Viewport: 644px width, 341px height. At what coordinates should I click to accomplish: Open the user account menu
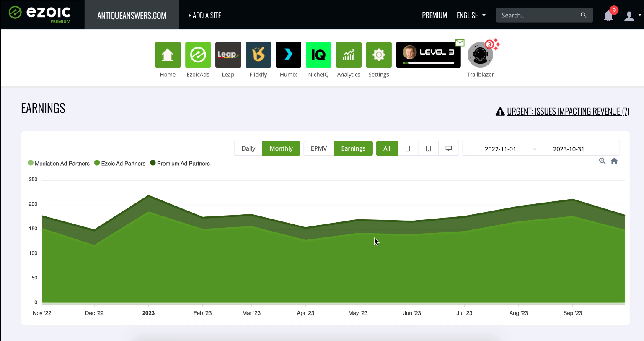click(632, 16)
